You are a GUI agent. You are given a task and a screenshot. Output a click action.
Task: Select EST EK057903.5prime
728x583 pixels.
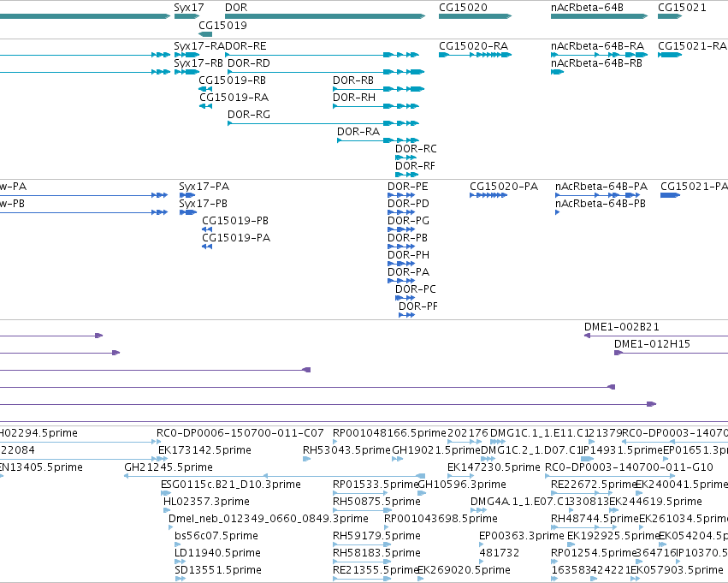pyautogui.click(x=677, y=570)
